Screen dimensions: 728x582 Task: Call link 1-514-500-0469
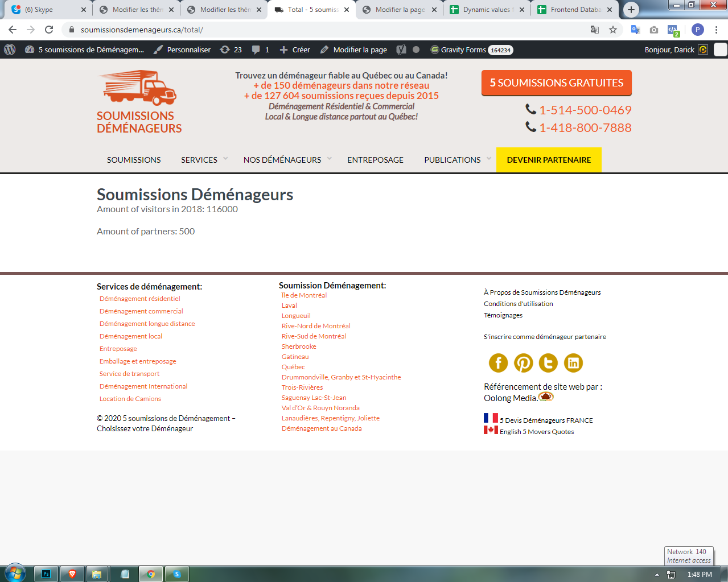coord(585,110)
